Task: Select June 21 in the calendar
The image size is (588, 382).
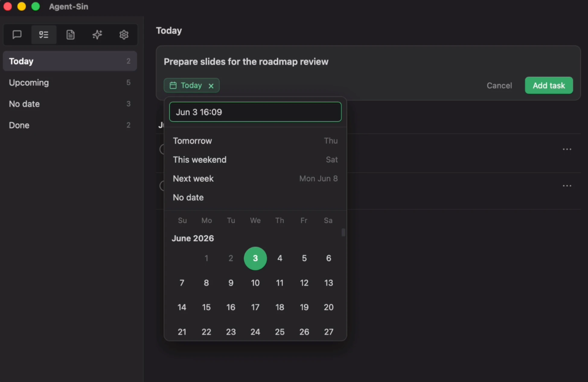Action: point(182,332)
